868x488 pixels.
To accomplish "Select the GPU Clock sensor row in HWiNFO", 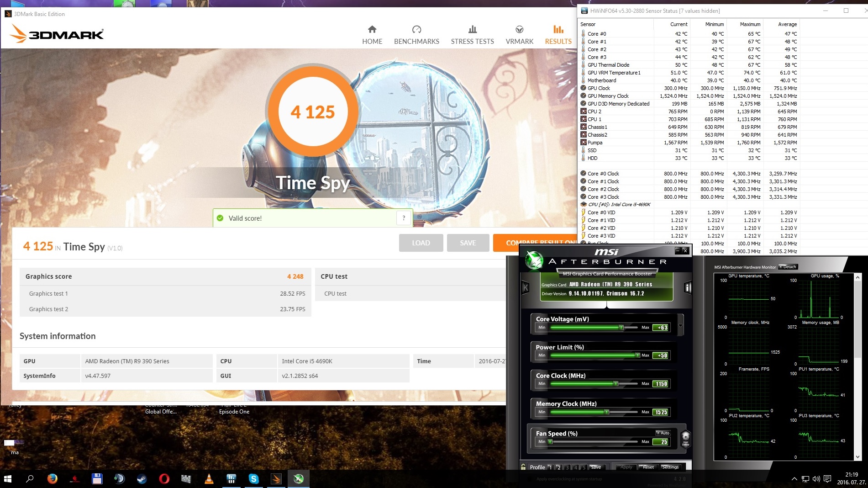I will click(689, 88).
